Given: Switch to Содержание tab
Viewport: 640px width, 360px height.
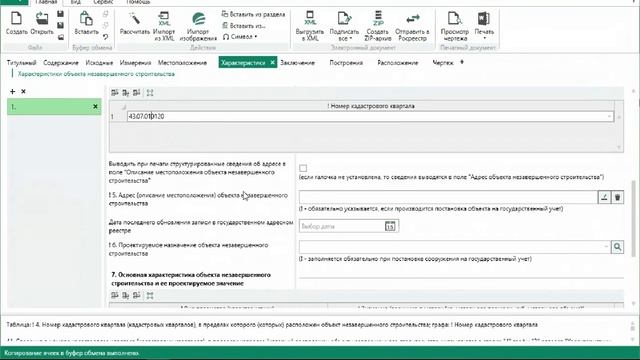Looking at the screenshot, I should pos(60,62).
